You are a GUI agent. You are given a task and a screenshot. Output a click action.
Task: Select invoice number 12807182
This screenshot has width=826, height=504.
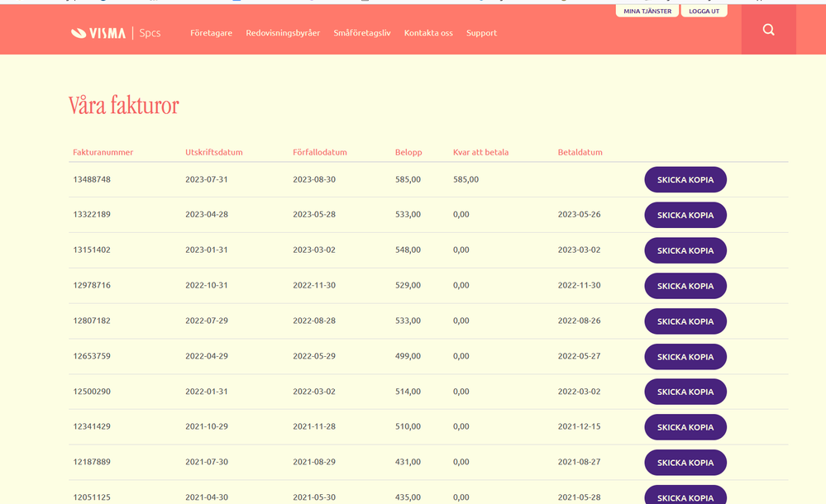click(92, 321)
